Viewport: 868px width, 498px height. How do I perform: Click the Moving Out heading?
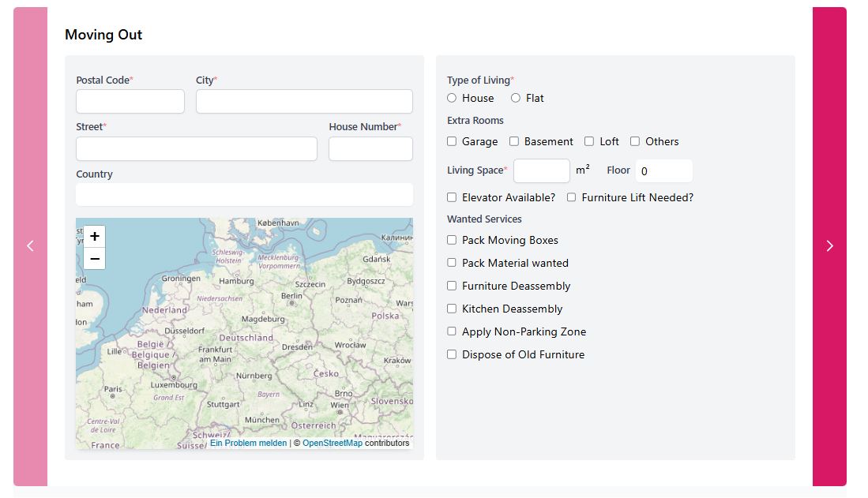tap(103, 35)
